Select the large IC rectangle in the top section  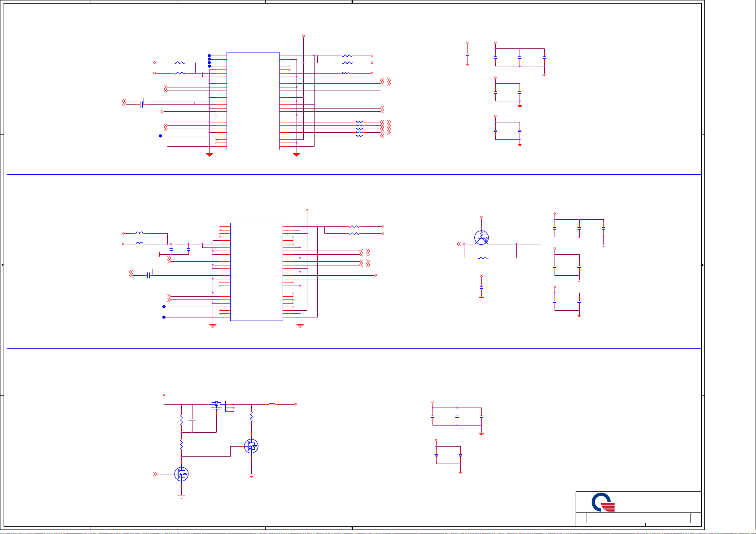point(253,101)
